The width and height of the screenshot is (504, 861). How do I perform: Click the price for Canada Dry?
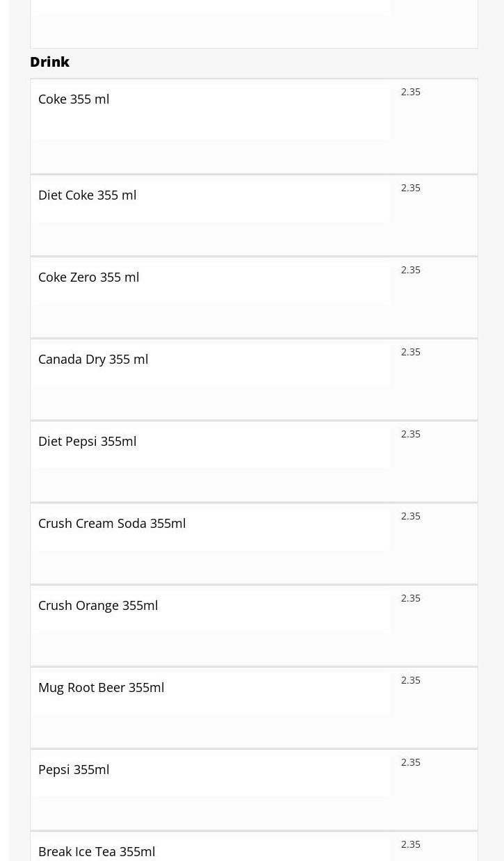411,352
